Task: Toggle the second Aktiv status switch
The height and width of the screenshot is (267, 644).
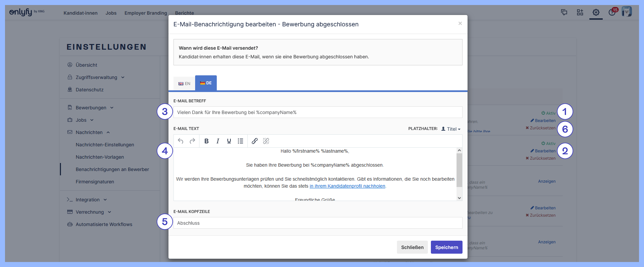Action: tap(548, 143)
